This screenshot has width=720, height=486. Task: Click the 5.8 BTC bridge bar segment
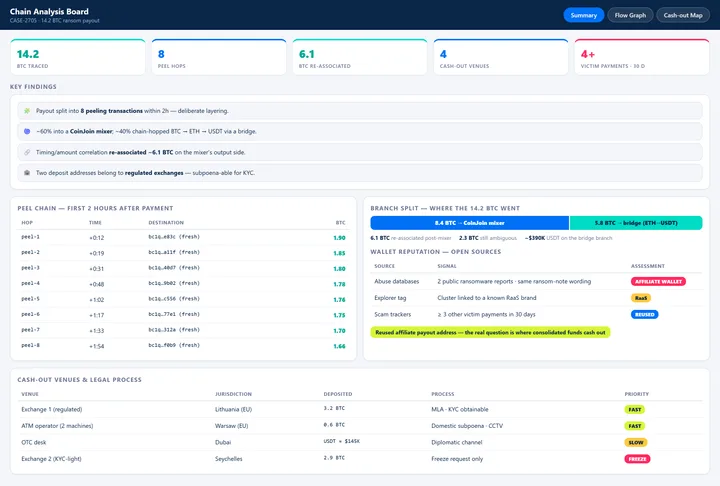pyautogui.click(x=636, y=223)
